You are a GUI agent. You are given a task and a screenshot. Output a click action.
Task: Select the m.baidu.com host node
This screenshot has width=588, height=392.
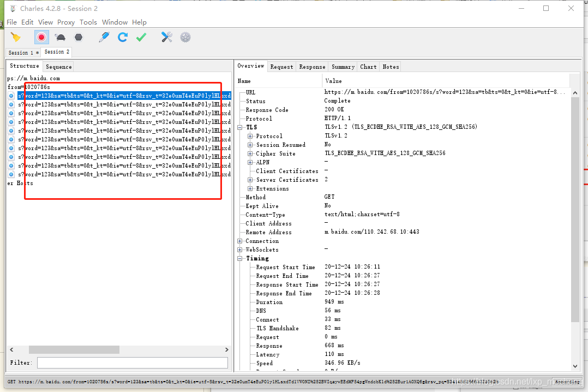tap(33, 78)
